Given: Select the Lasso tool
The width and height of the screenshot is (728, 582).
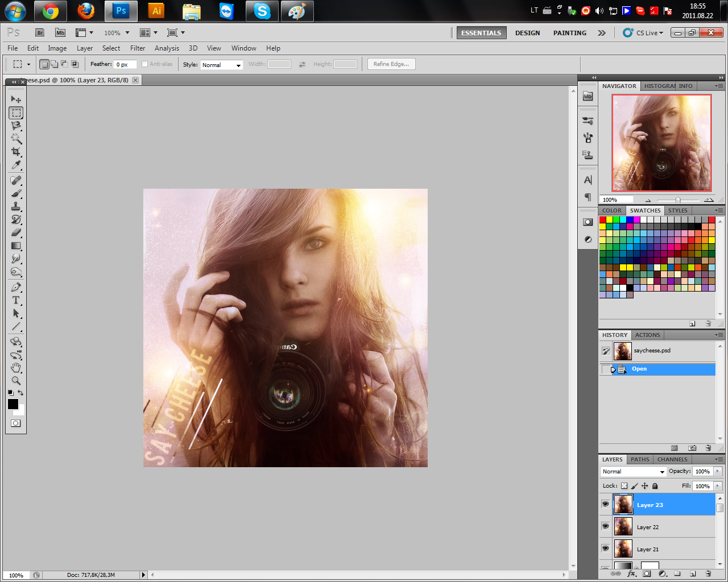Looking at the screenshot, I should (16, 126).
